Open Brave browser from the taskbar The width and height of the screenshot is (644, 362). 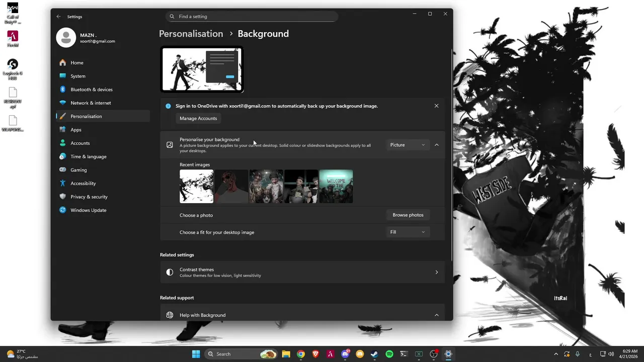pyautogui.click(x=315, y=354)
